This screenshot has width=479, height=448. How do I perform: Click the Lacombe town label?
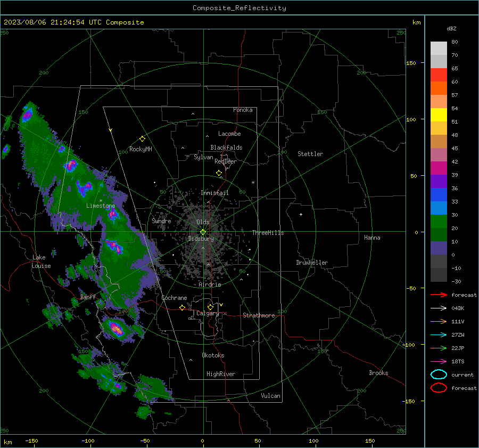(x=229, y=134)
